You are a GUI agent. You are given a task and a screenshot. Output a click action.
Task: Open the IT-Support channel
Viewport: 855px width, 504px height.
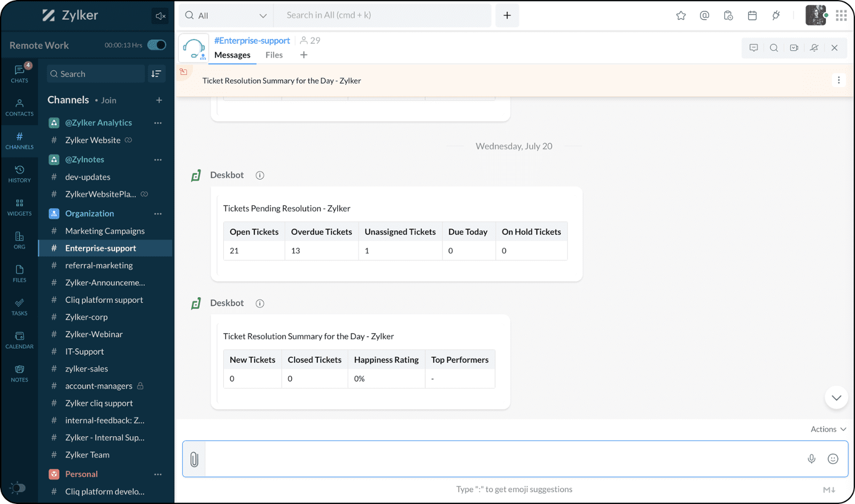pos(84,352)
